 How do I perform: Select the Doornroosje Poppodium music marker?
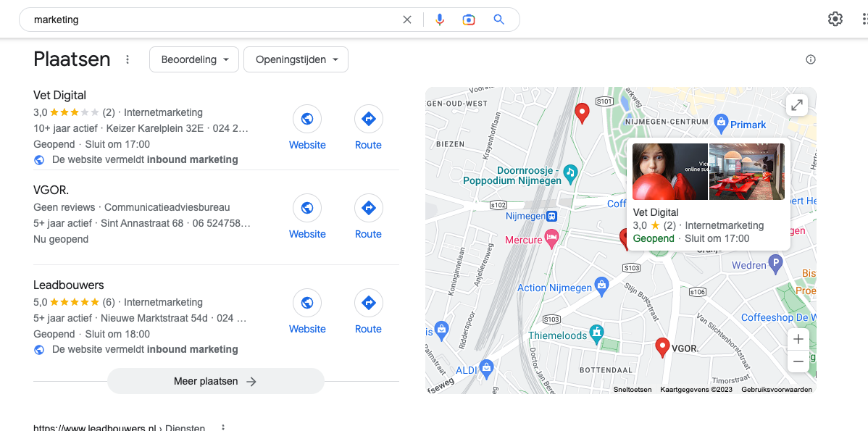[x=570, y=172]
